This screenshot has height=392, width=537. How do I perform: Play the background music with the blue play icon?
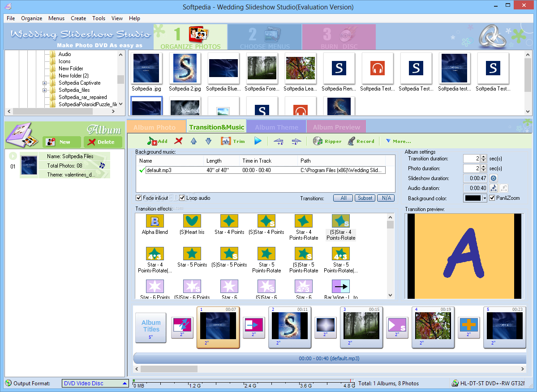pos(258,141)
